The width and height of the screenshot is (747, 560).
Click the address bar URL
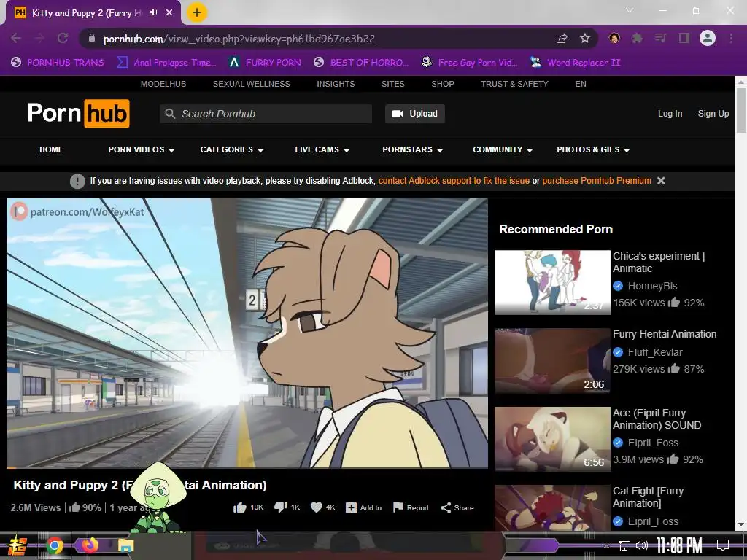pyautogui.click(x=239, y=39)
